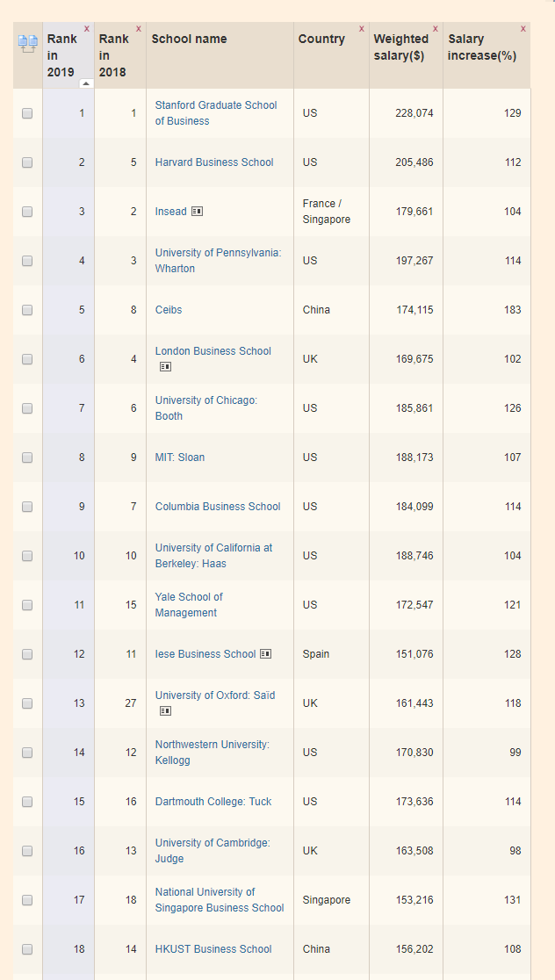Open the Iese Business School link

205,653
